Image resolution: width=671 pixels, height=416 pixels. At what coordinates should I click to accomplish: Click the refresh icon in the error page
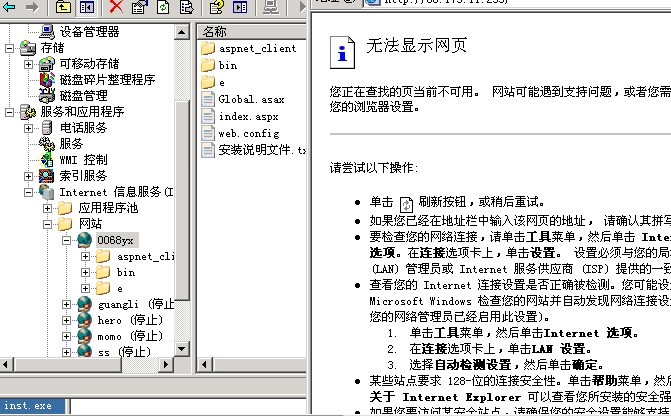(x=406, y=203)
